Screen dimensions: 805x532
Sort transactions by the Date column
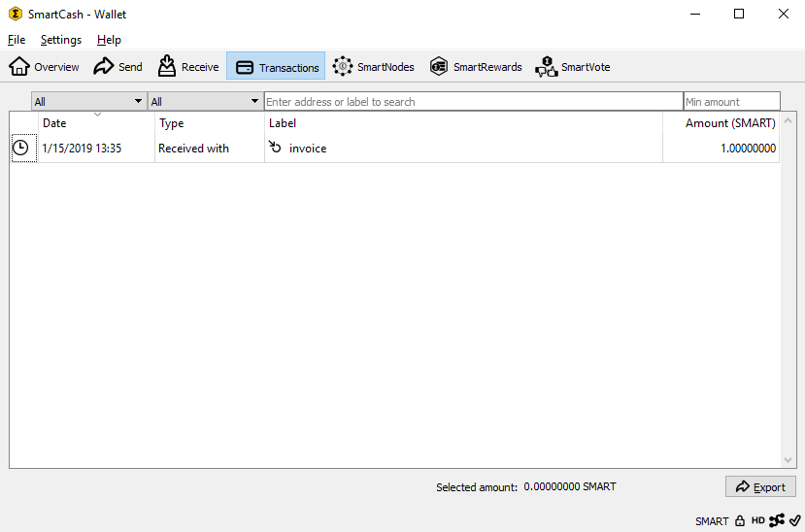point(96,123)
